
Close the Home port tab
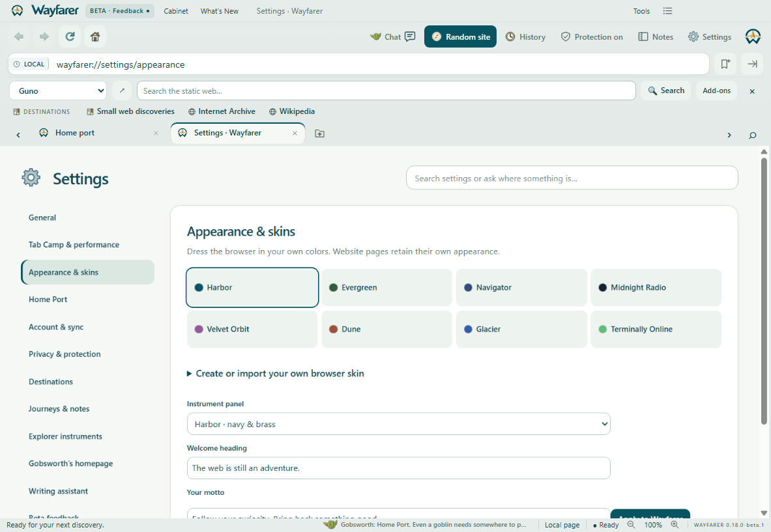click(x=156, y=133)
